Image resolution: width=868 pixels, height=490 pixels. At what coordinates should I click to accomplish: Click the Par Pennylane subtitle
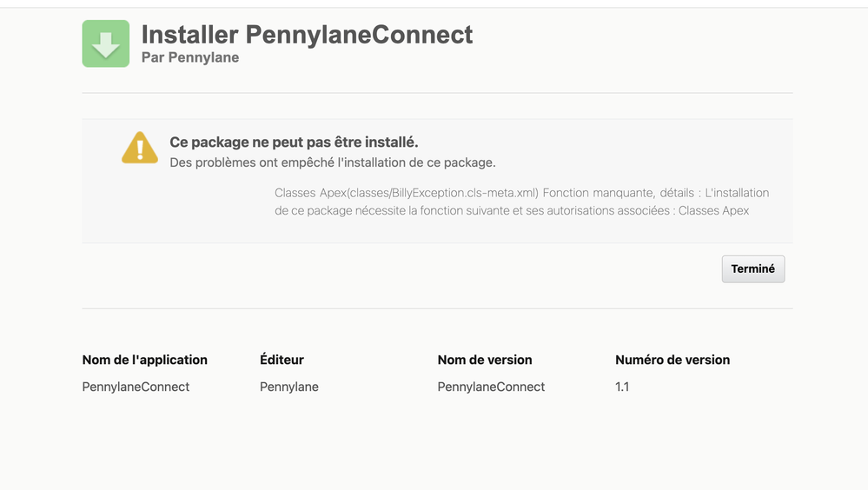click(x=189, y=58)
